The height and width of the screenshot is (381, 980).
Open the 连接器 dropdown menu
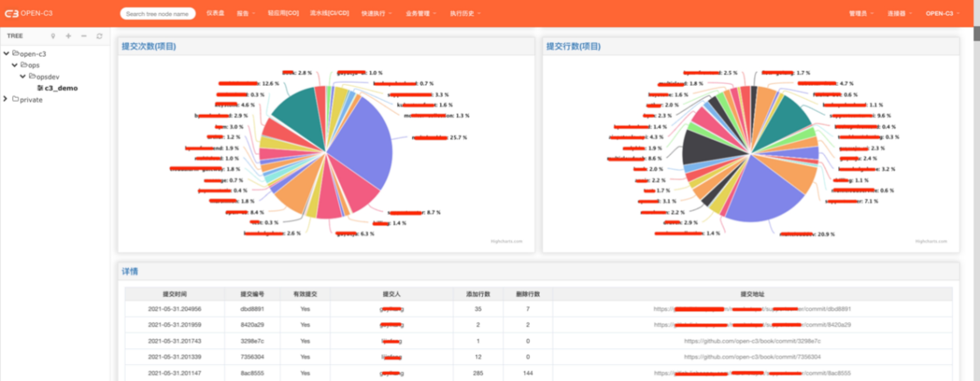click(900, 13)
